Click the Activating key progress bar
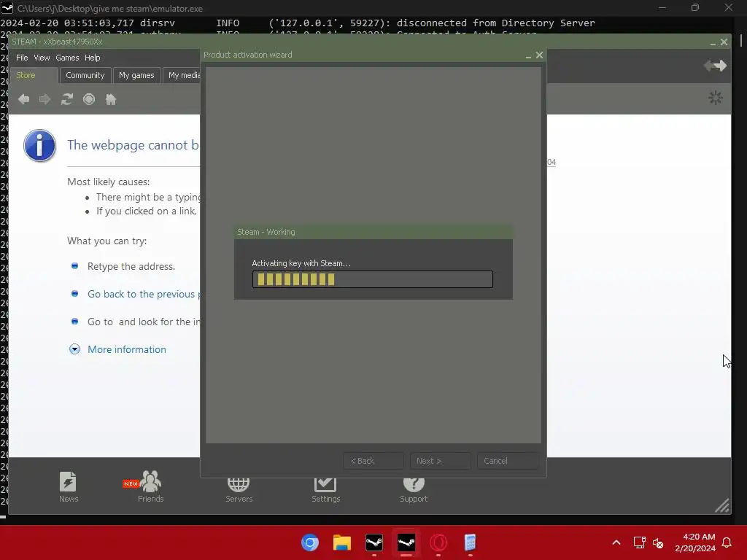This screenshot has height=560, width=747. pyautogui.click(x=373, y=279)
